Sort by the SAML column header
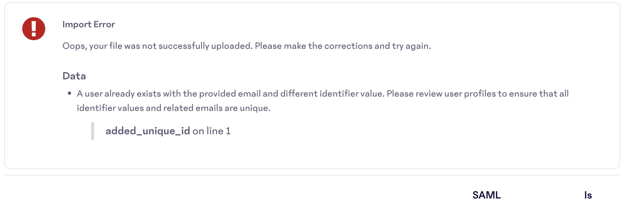The height and width of the screenshot is (206, 644). 486,195
